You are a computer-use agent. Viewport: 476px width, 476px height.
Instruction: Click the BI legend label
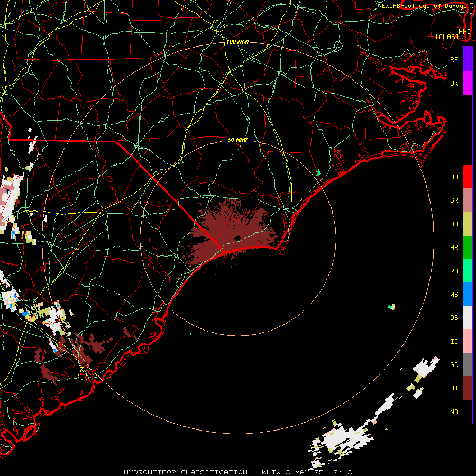pos(454,388)
